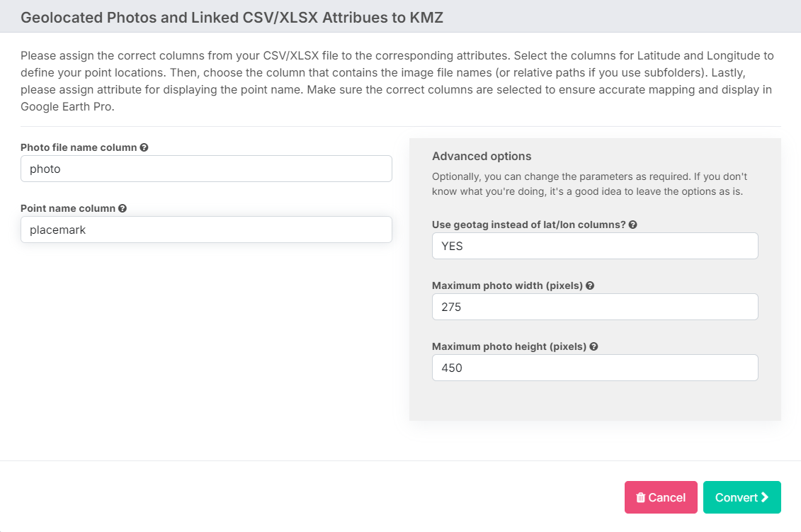Click the Photo file name column label
This screenshot has height=532, width=801.
[79, 147]
